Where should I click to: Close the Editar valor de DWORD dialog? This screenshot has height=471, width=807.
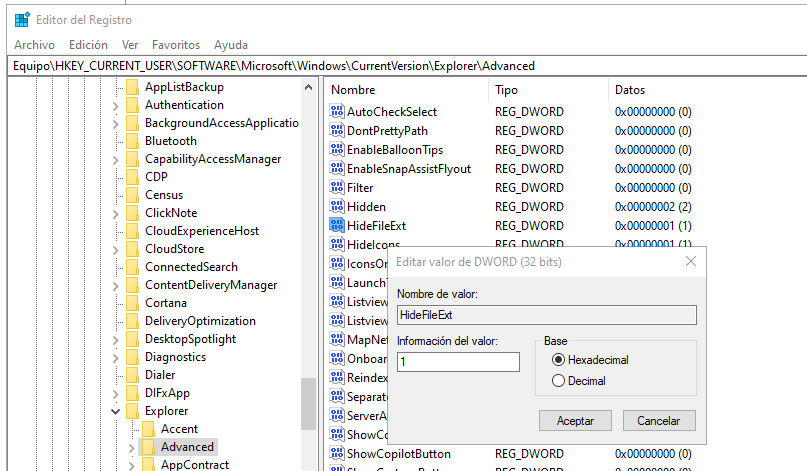coord(690,261)
